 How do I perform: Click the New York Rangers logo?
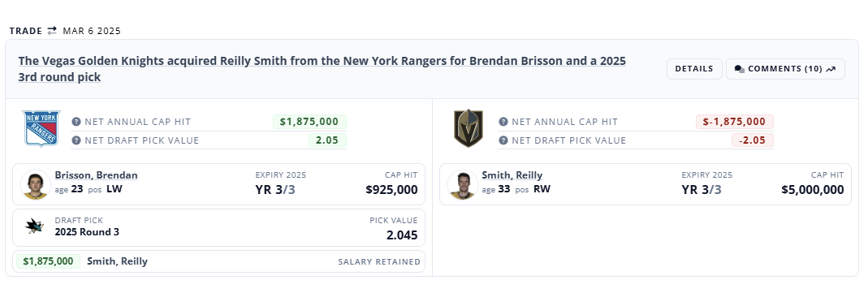point(41,128)
